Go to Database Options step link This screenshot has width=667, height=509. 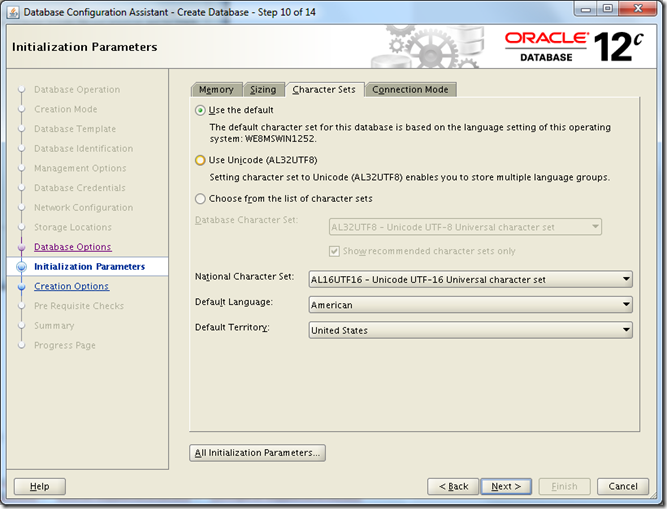(x=72, y=247)
